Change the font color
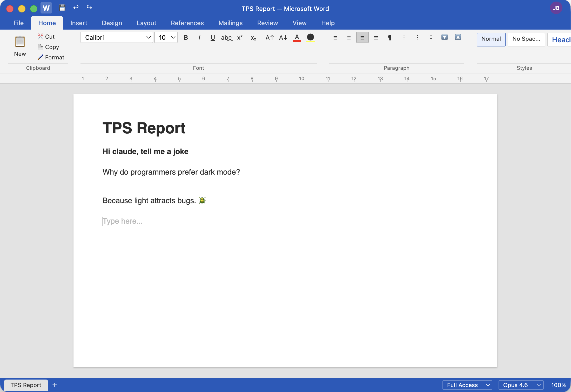 (297, 38)
